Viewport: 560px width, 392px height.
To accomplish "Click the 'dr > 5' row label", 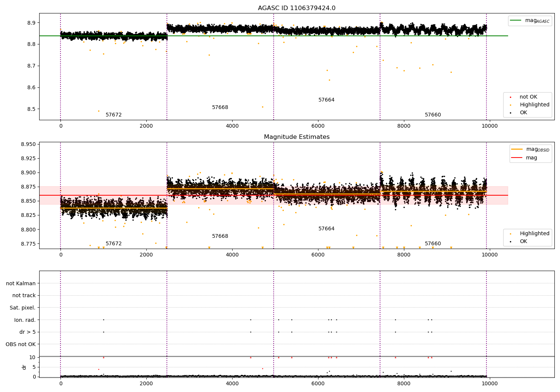I will point(28,332).
